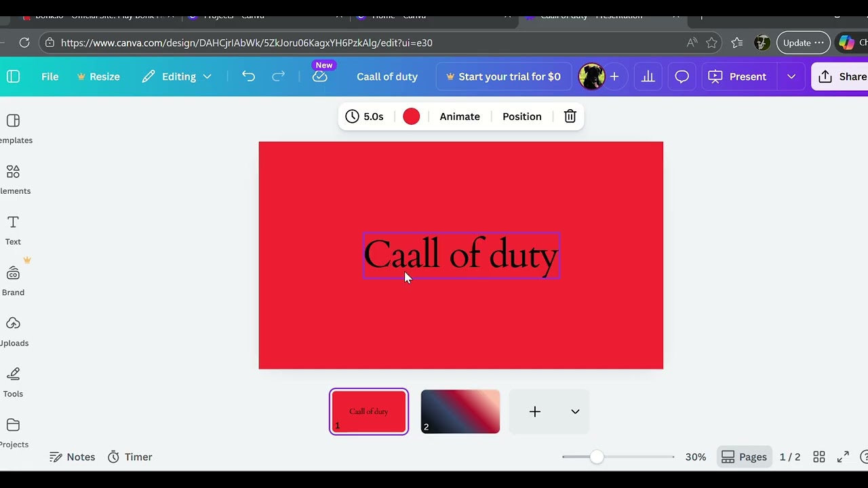Add a new page with plus button
The height and width of the screenshot is (488, 868).
click(535, 411)
